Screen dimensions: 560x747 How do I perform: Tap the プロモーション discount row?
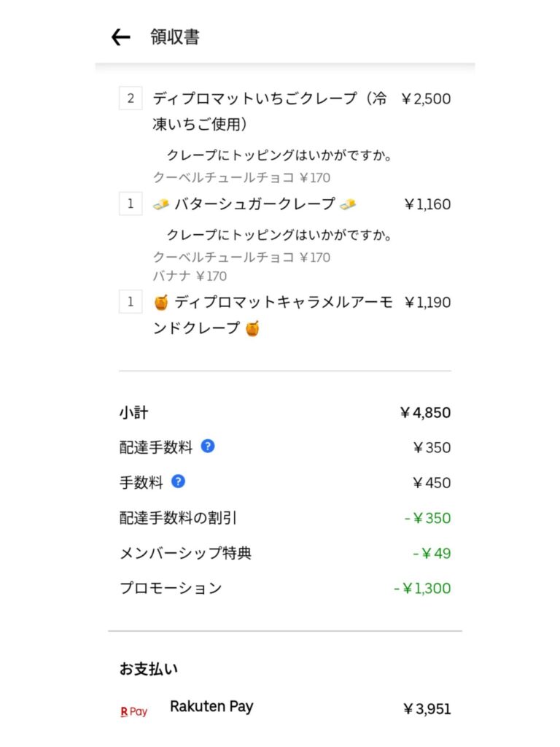(x=285, y=588)
